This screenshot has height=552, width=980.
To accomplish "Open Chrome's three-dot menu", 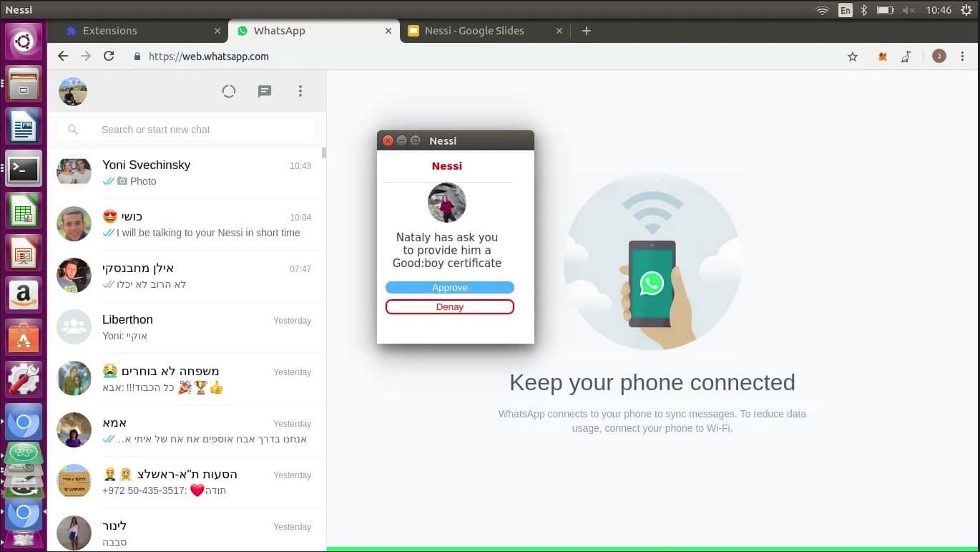I will pos(963,57).
